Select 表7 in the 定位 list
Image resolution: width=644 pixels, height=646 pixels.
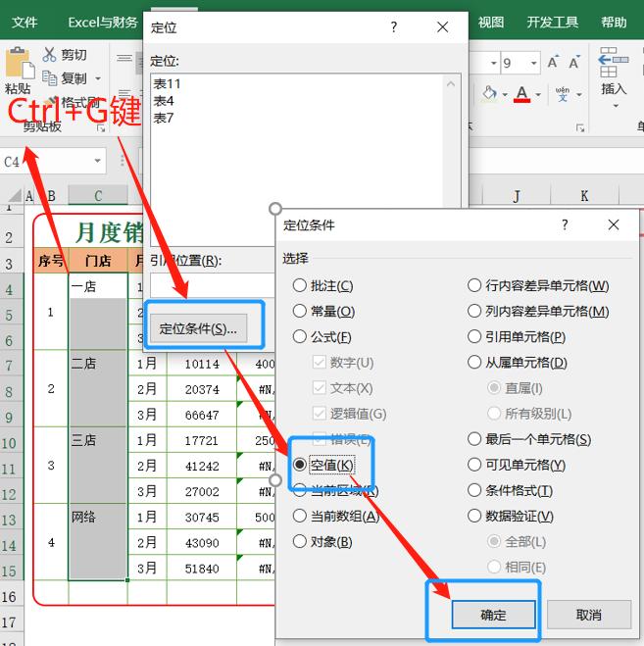pos(164,119)
